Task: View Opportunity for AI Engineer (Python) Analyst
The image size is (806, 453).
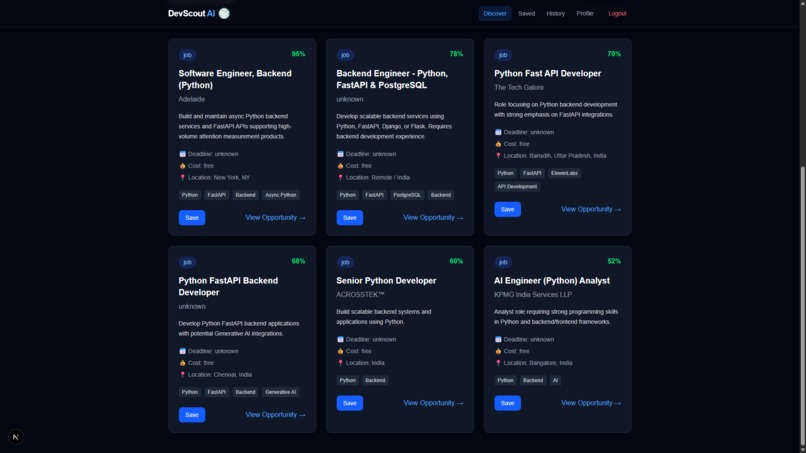Action: click(591, 403)
